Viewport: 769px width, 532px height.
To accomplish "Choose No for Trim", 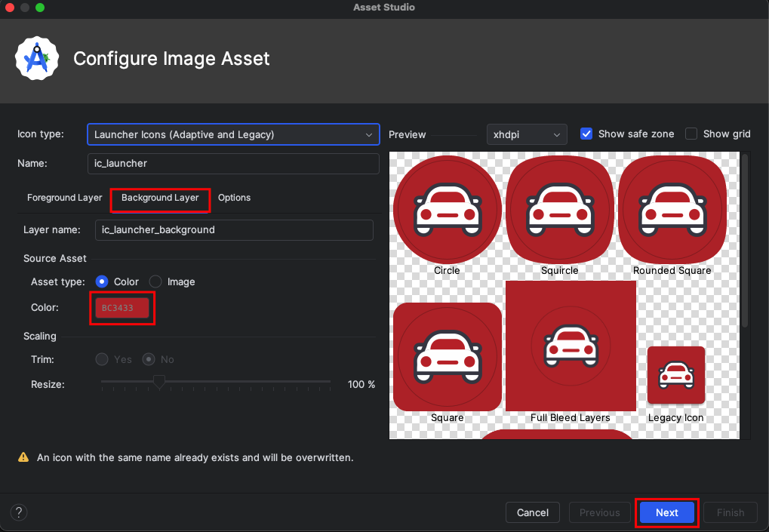I will tap(149, 359).
